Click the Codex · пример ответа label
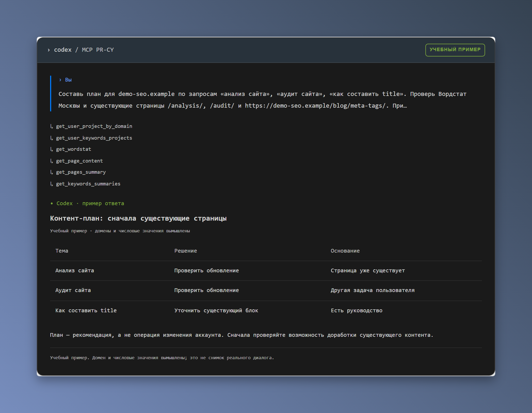532x413 pixels. [x=90, y=203]
